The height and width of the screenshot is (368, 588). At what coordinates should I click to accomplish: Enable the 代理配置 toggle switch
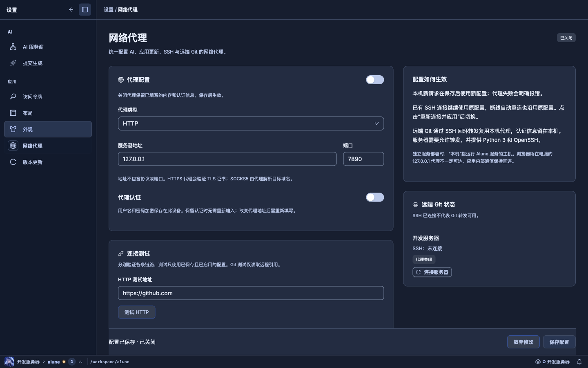(375, 80)
